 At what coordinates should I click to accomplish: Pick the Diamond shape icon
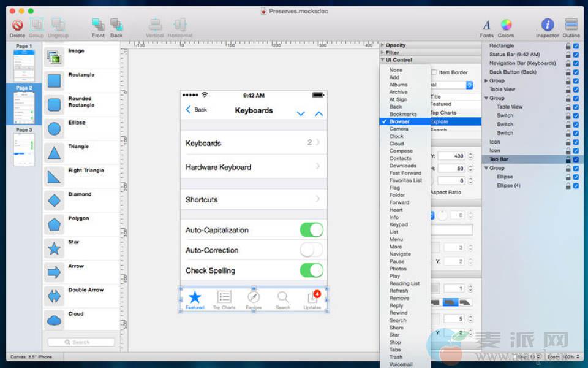(x=55, y=201)
